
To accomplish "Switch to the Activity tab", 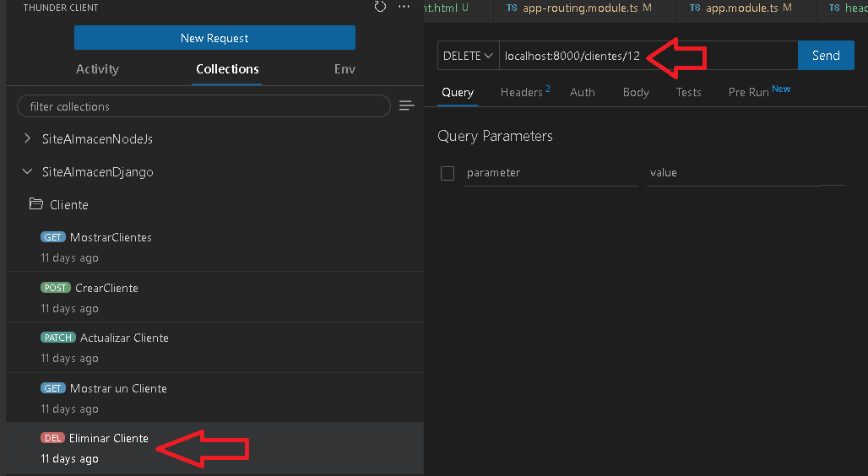I will click(97, 69).
